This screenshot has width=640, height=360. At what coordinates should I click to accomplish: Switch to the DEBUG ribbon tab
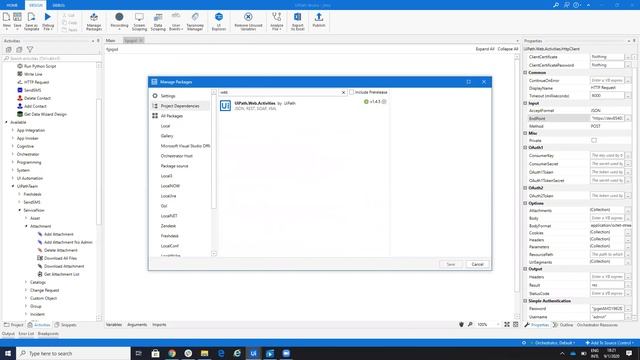tap(58, 5)
